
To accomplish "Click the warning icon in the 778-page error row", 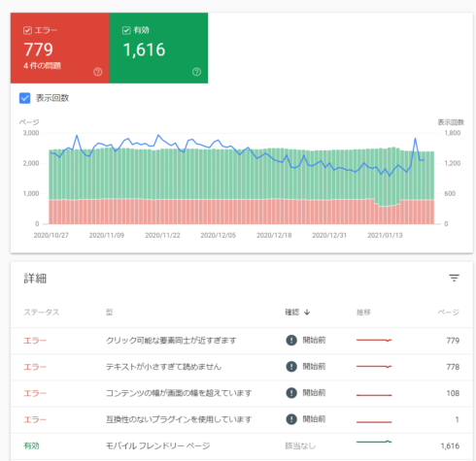I will 291,367.
